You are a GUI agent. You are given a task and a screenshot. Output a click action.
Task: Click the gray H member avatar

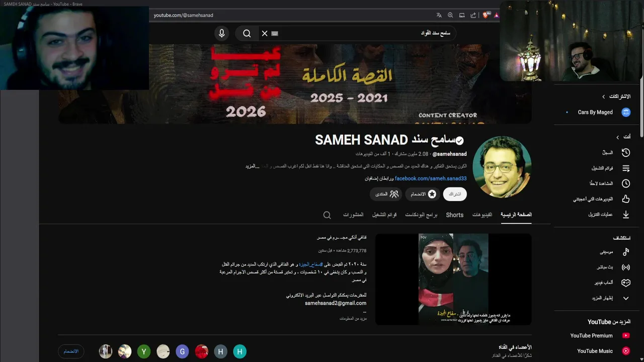click(220, 351)
